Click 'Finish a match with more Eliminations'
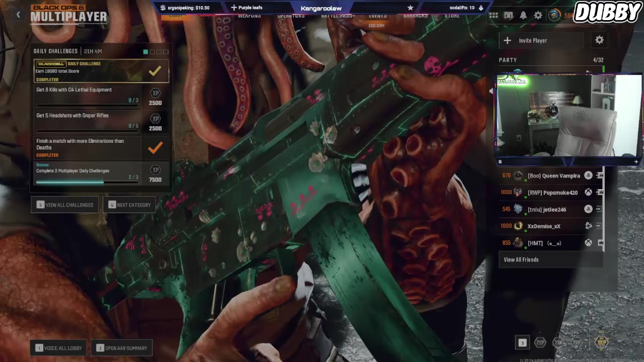 pos(80,144)
